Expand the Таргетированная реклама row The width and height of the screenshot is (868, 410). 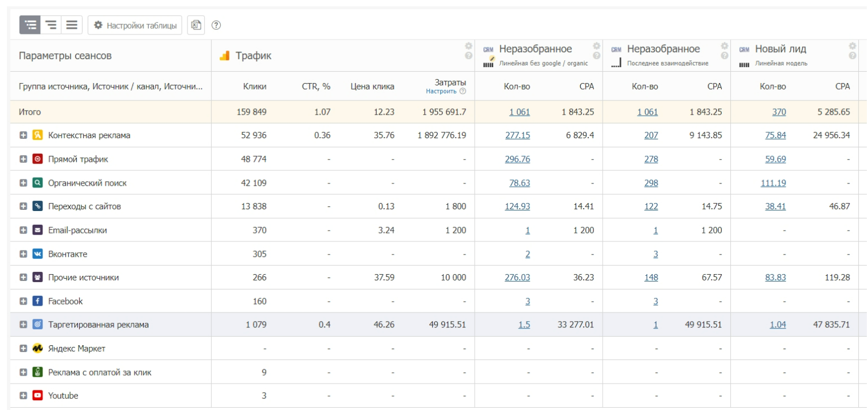[x=24, y=325]
